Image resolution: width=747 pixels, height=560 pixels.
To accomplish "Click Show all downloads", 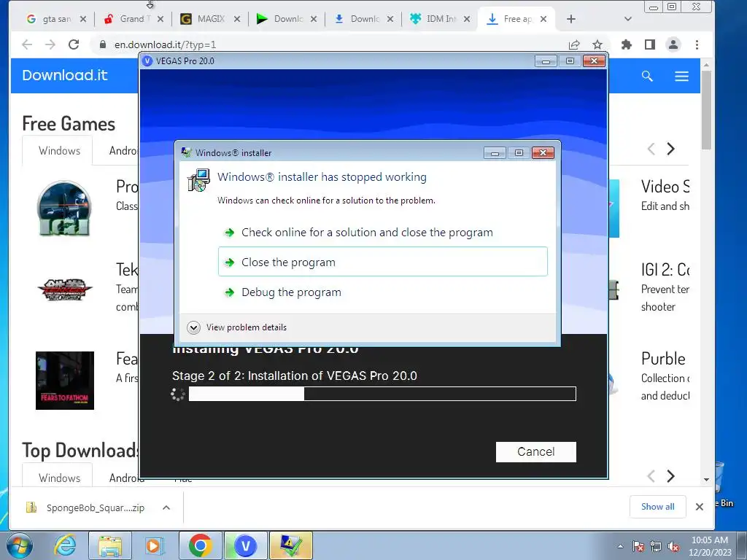I will pyautogui.click(x=657, y=507).
